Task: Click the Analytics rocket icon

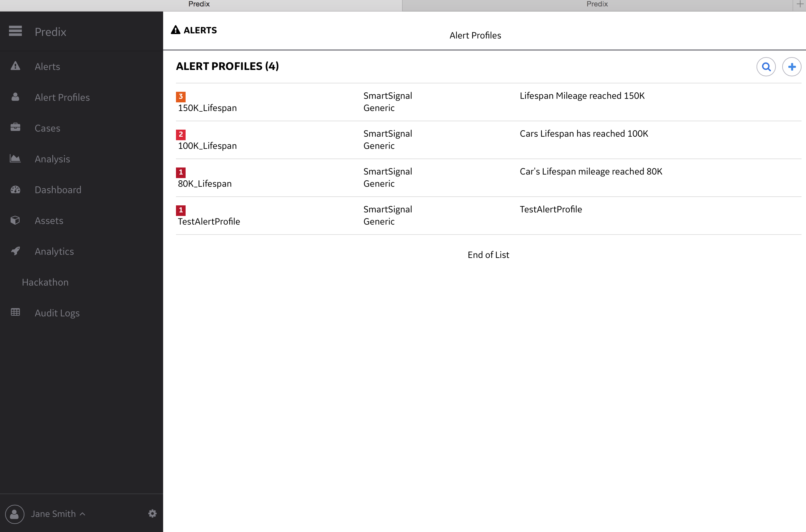Action: (15, 251)
